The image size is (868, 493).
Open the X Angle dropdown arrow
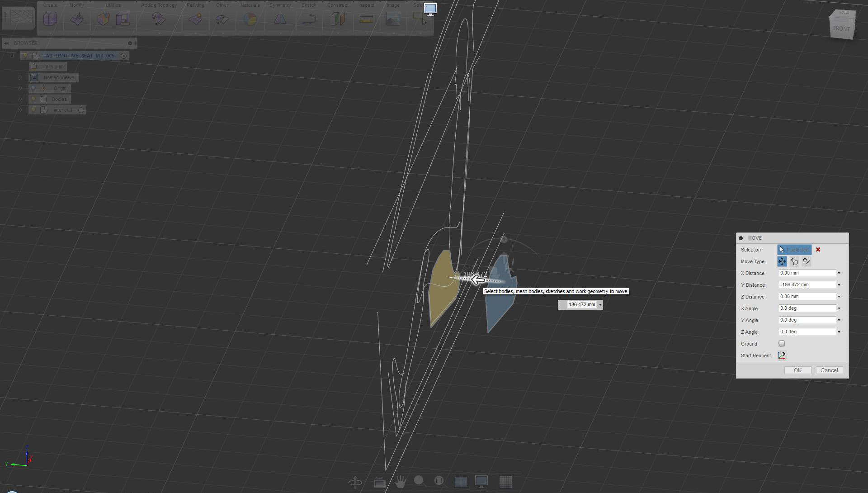click(839, 308)
